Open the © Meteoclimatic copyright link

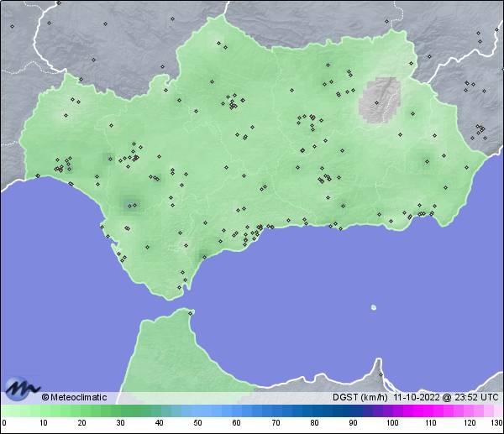tap(74, 397)
